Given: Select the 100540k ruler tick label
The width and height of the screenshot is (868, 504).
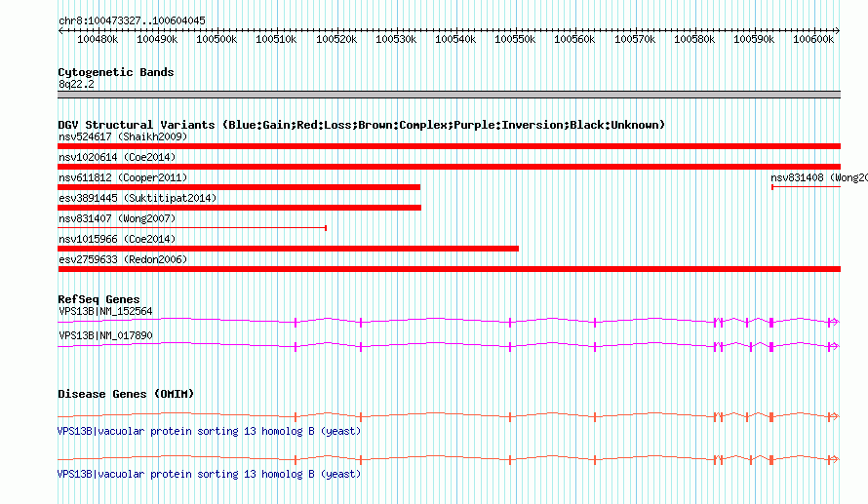Looking at the screenshot, I should (x=455, y=39).
